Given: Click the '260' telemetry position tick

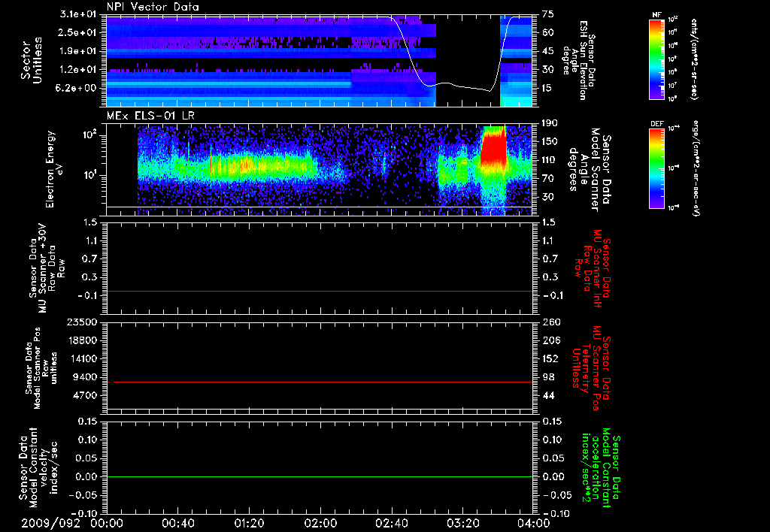Looking at the screenshot, I should point(550,322).
